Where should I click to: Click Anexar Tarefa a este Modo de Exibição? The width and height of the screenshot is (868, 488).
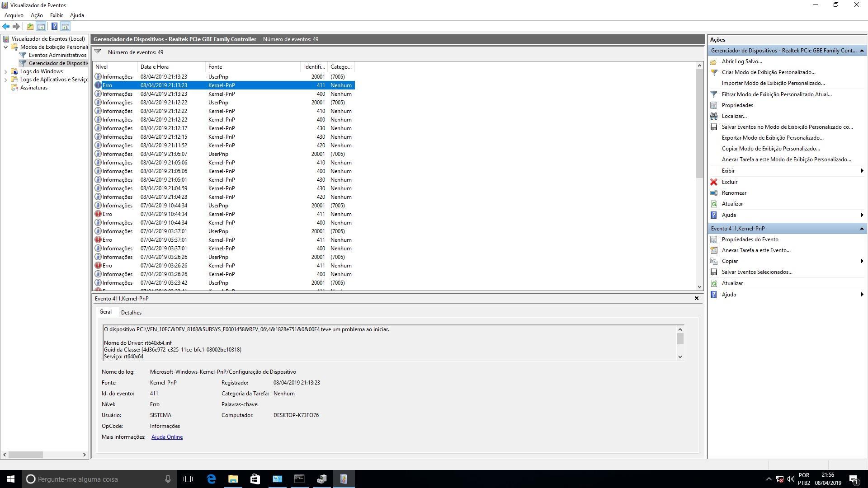(x=786, y=160)
